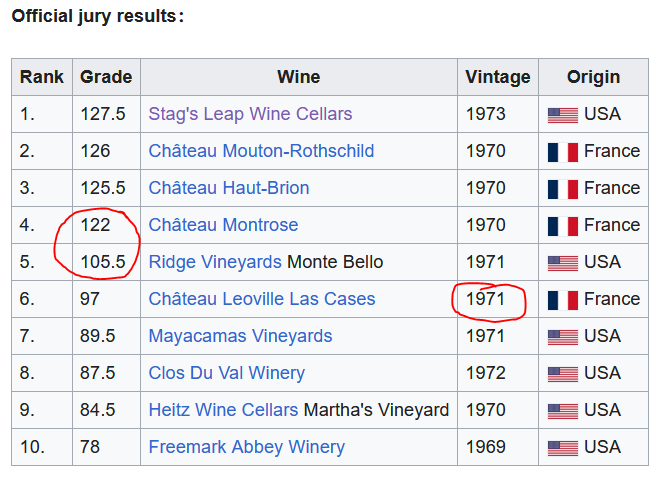Click the USA flag in the Ridge Vineyards row
This screenshot has width=666, height=480.
(562, 263)
